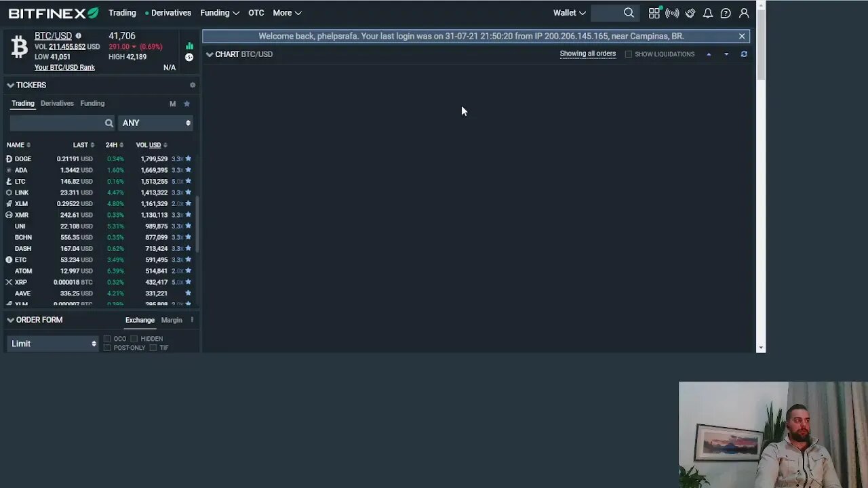Favorite the ETC ticker star
The image size is (868, 488).
coord(189,260)
